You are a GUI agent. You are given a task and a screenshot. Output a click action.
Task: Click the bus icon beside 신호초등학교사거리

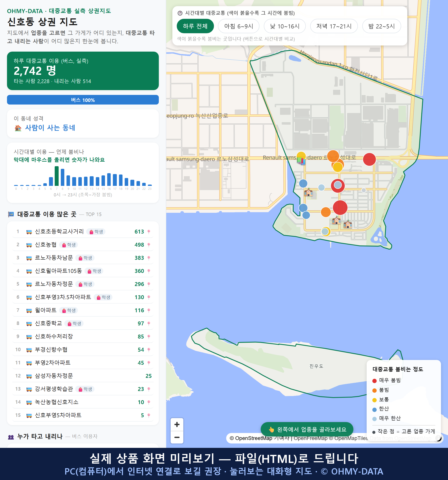pos(29,232)
